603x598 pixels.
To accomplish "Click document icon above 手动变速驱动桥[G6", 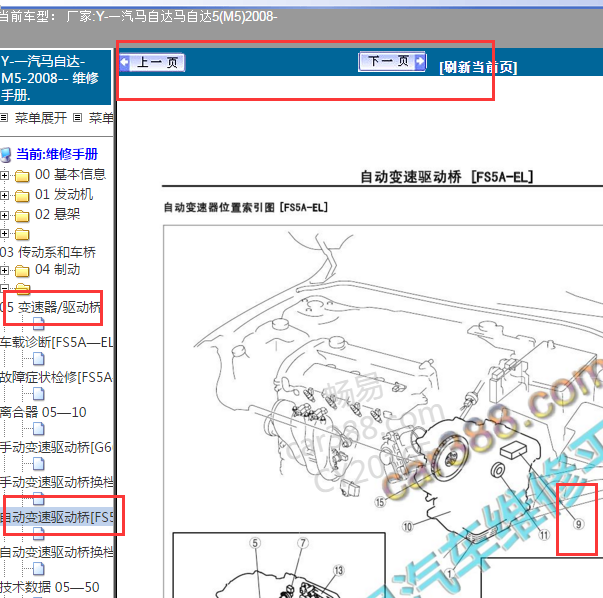I will tap(38, 429).
